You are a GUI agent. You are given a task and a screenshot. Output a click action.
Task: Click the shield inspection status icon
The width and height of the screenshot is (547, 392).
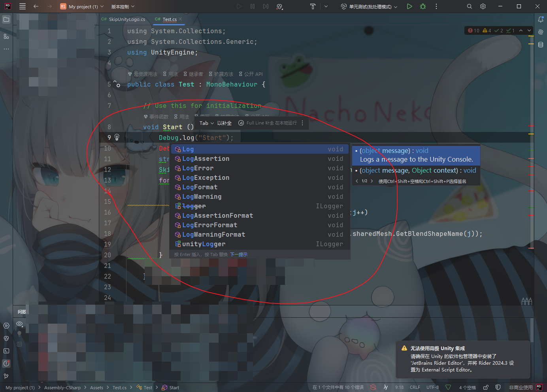click(498, 387)
